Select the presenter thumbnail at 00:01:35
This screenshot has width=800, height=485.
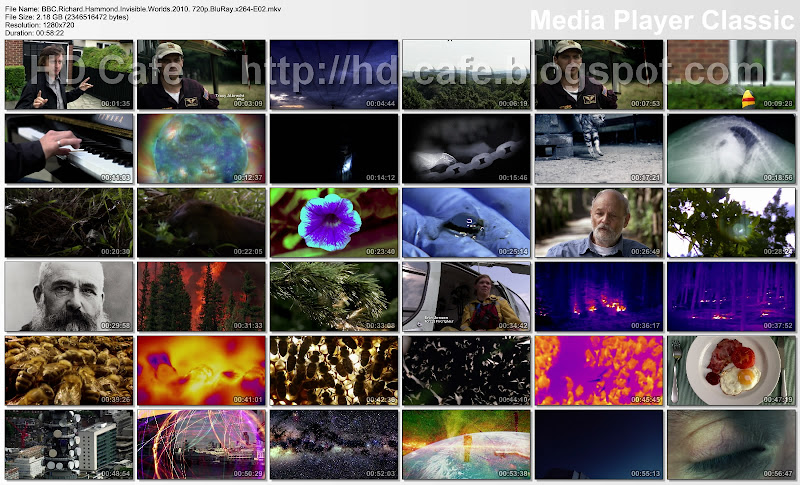(69, 74)
